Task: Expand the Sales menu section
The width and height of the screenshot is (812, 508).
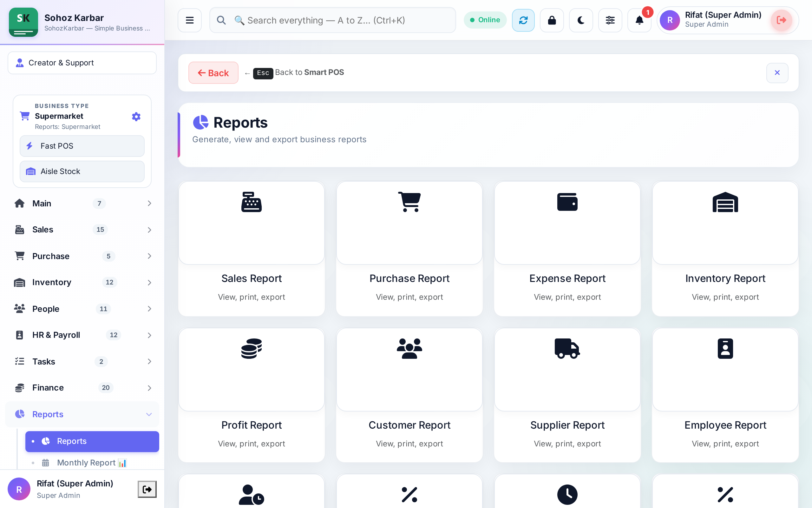Action: 82,230
